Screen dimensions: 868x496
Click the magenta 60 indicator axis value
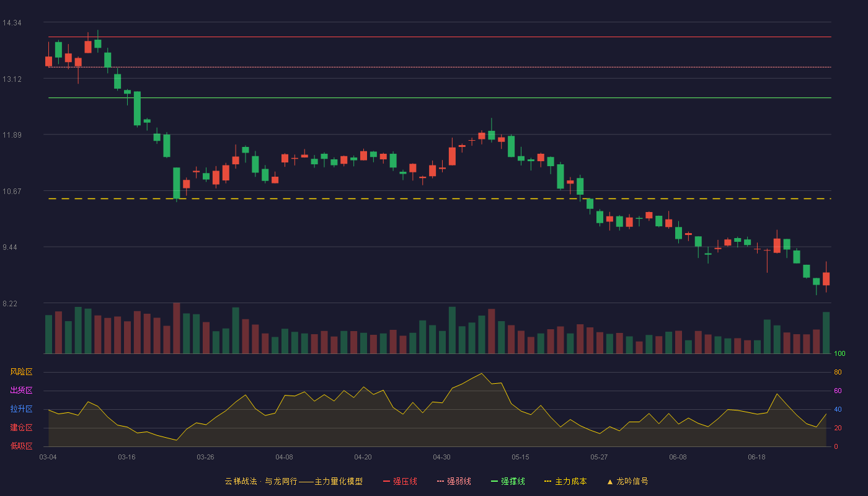pyautogui.click(x=838, y=391)
